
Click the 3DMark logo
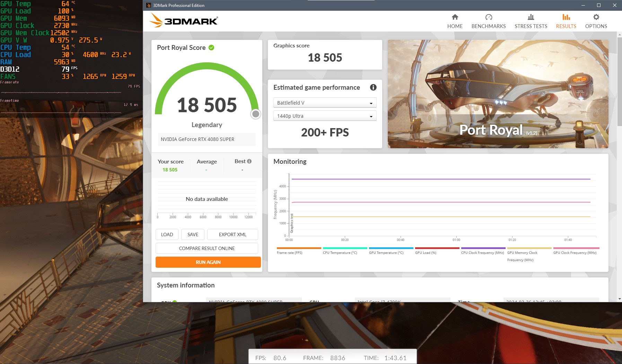click(x=184, y=21)
